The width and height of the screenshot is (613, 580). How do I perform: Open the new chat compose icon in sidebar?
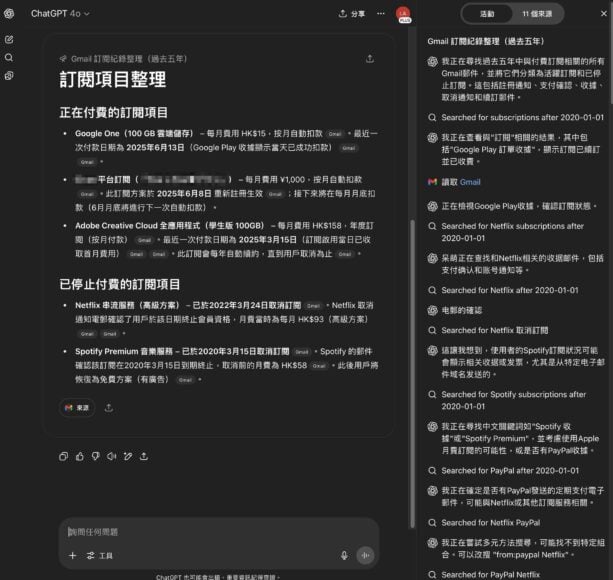coord(9,39)
